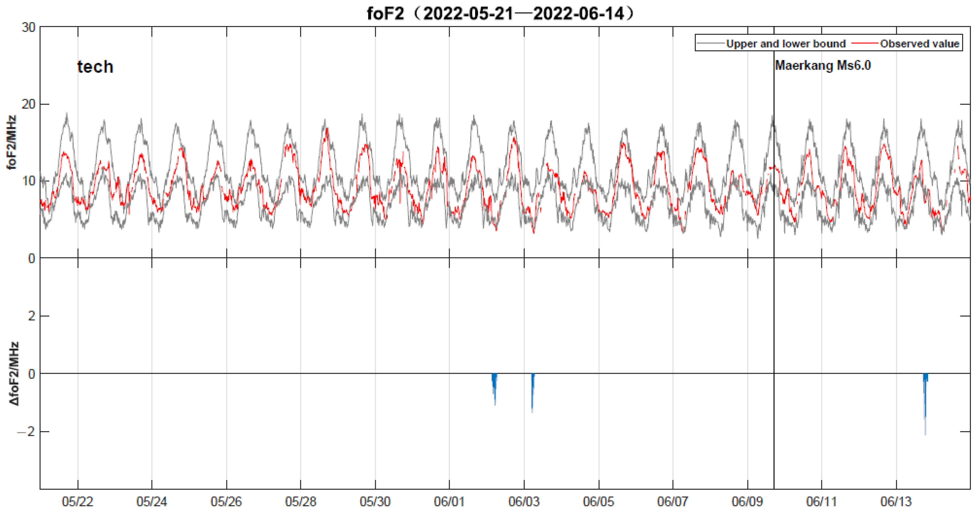Click the 05/30 x-axis date label
980x516 pixels.
coord(375,502)
